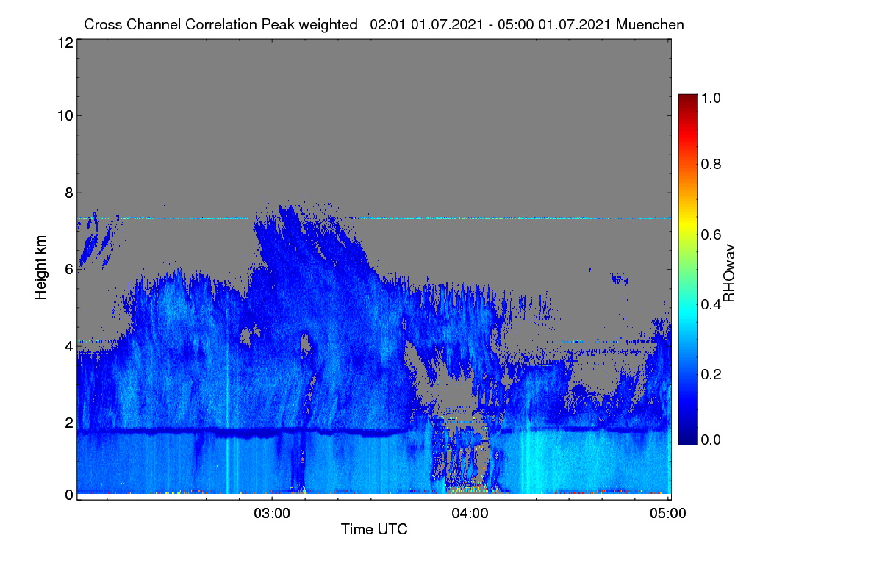Click the Height km axis title

pos(41,268)
